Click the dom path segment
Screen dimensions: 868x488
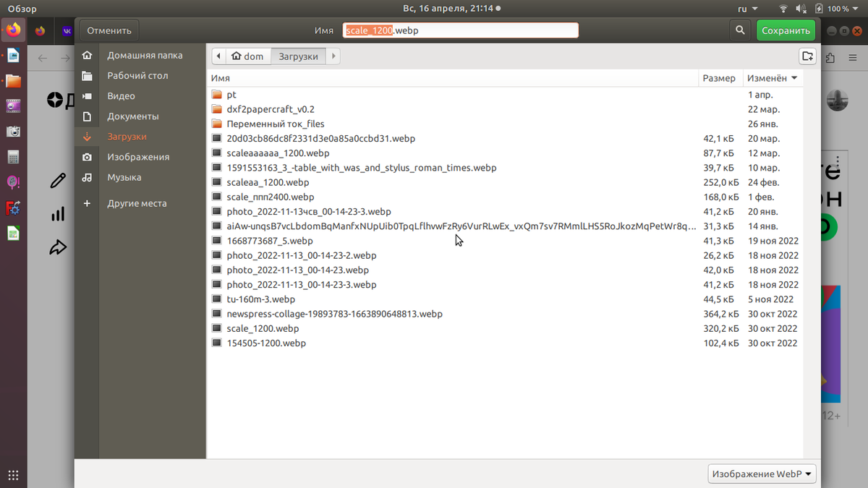[x=247, y=56]
